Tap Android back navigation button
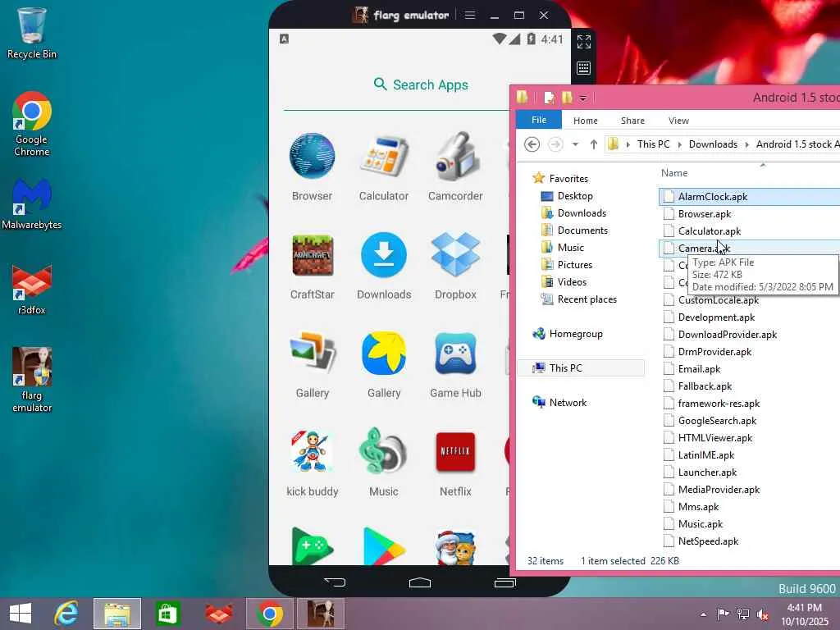Image resolution: width=840 pixels, height=630 pixels. [336, 582]
